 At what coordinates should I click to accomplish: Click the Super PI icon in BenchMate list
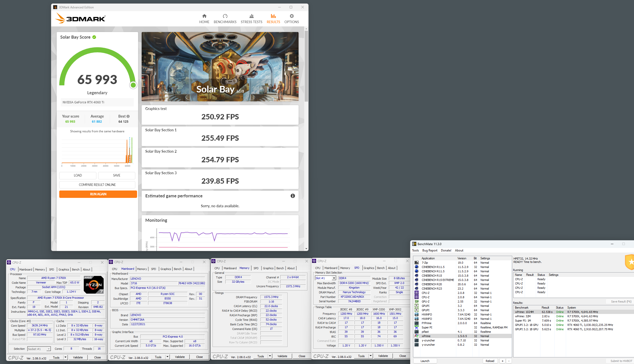tap(417, 327)
